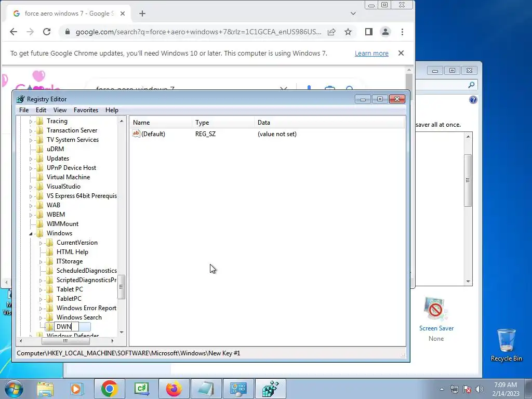The width and height of the screenshot is (532, 399).
Task: Select the WIMMount folder icon
Action: [39, 224]
